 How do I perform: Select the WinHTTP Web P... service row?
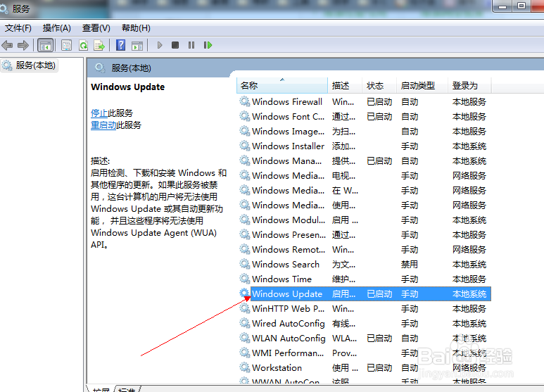tap(364, 309)
